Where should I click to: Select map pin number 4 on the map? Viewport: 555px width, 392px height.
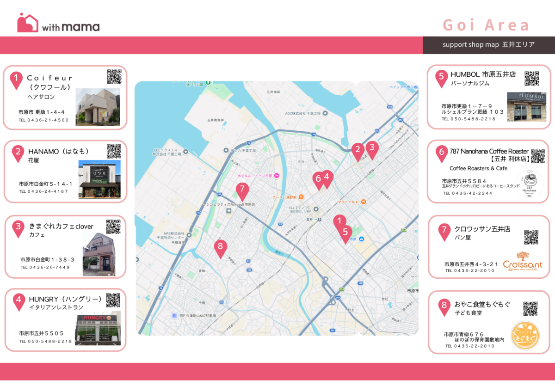(x=327, y=178)
